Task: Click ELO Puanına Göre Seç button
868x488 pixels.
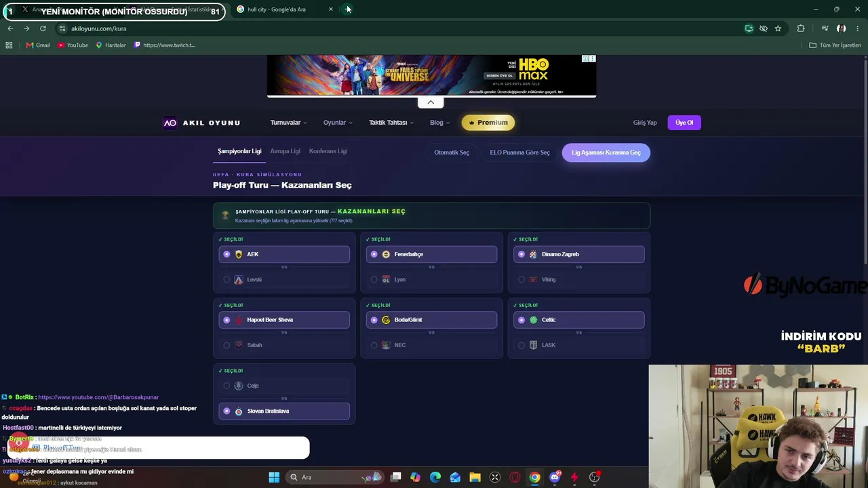Action: coord(520,152)
